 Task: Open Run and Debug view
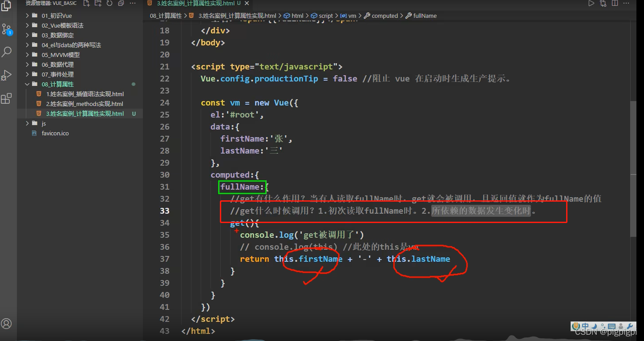point(6,75)
